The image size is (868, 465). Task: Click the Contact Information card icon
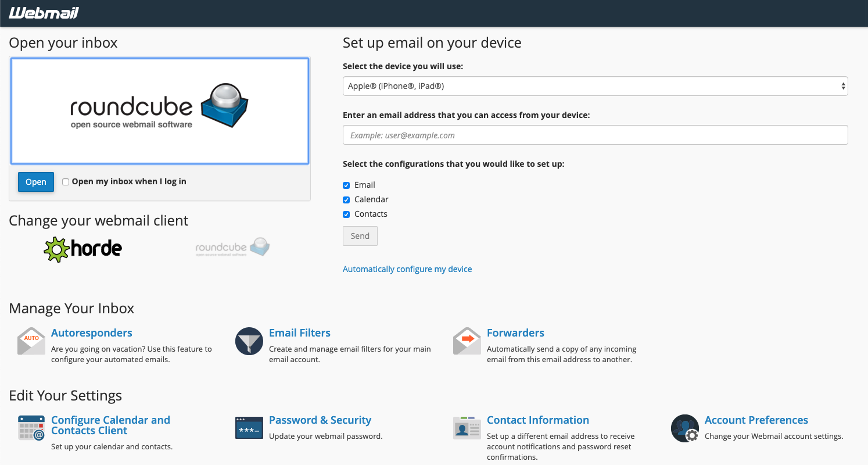467,428
